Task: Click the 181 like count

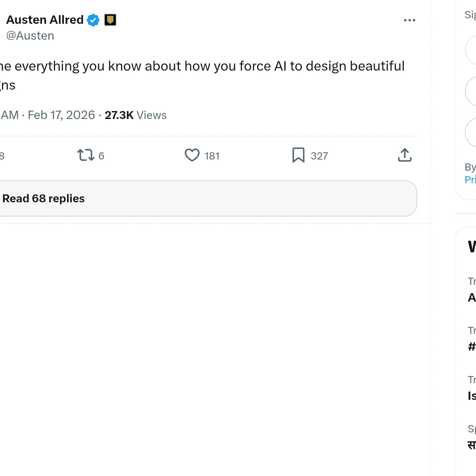Action: click(212, 155)
